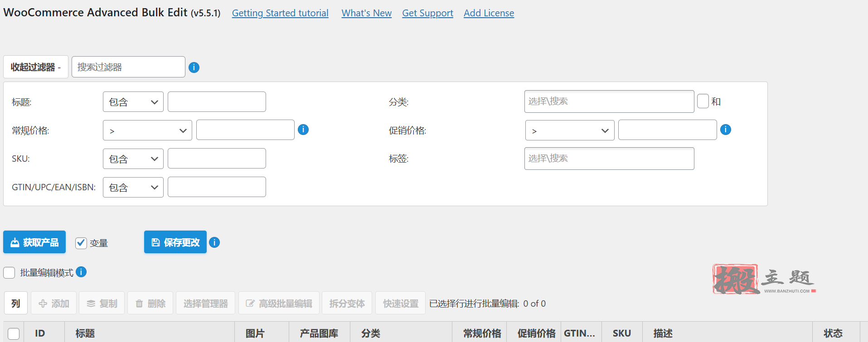Click the 选择管理器 toolbar button
Image resolution: width=868 pixels, height=342 pixels.
click(205, 303)
